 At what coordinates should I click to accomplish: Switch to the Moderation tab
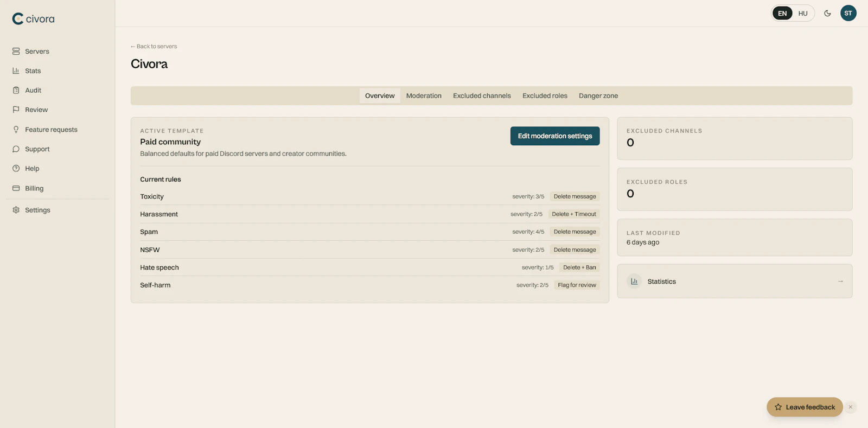point(424,96)
